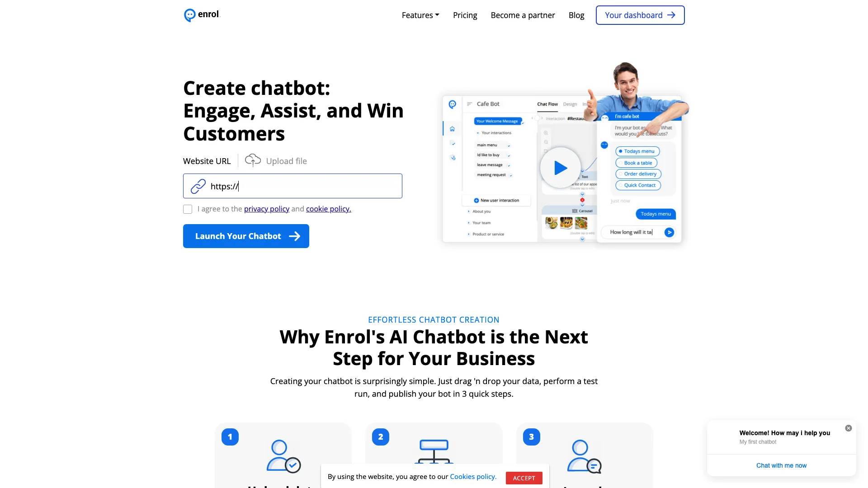Click the Launch Your Chatbot button
868x488 pixels.
(x=245, y=235)
